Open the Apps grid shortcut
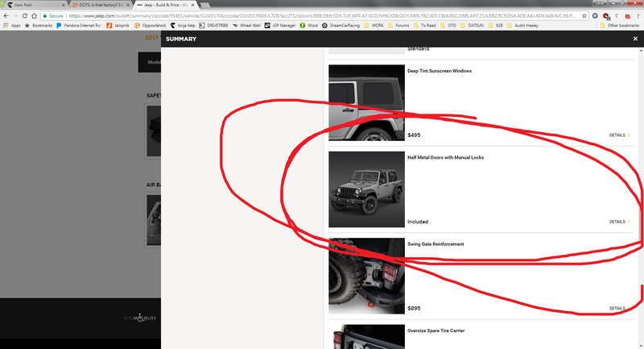 (x=12, y=26)
